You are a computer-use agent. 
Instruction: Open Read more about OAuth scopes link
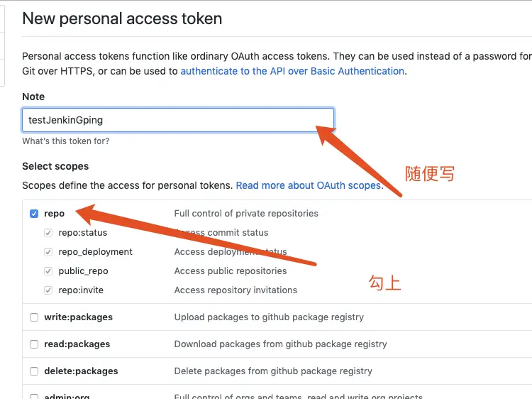coord(309,185)
